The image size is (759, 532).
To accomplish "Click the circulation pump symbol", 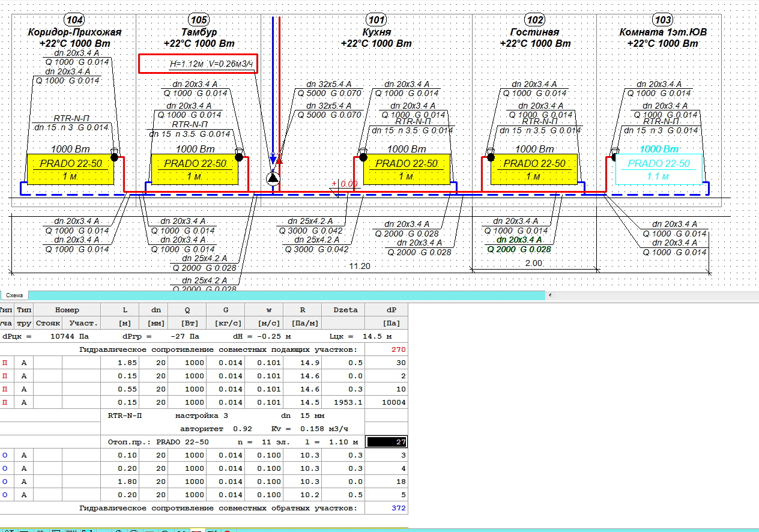I will [x=273, y=178].
